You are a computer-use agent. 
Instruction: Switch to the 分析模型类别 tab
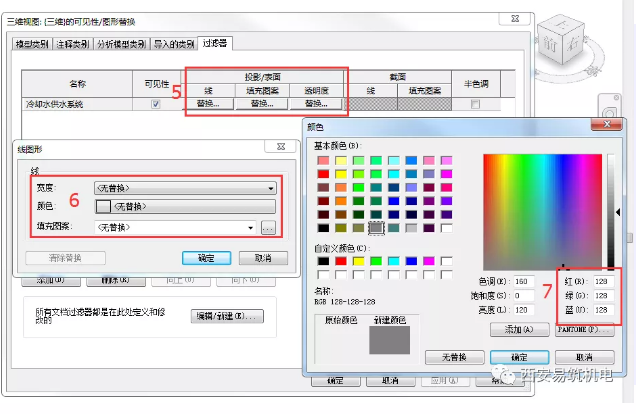121,44
